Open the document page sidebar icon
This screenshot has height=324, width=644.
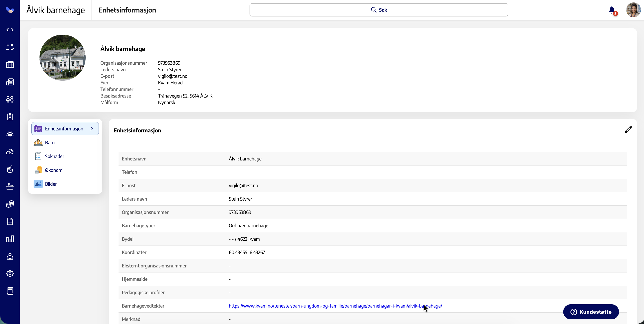point(10,221)
